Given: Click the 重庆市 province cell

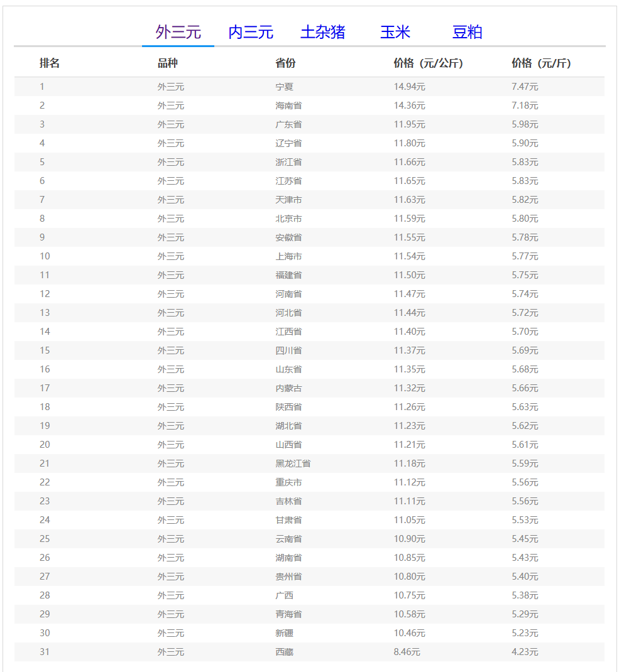Looking at the screenshot, I should (x=288, y=482).
